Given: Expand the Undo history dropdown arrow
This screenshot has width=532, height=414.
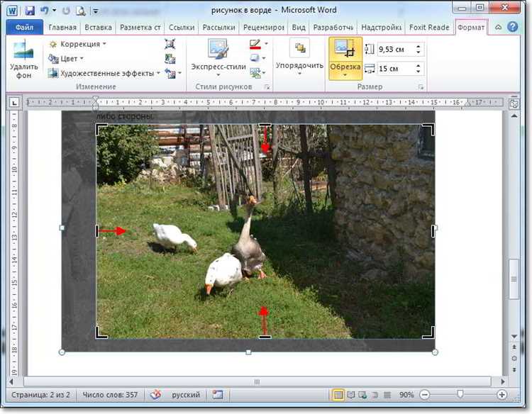Looking at the screenshot, I should [x=54, y=11].
